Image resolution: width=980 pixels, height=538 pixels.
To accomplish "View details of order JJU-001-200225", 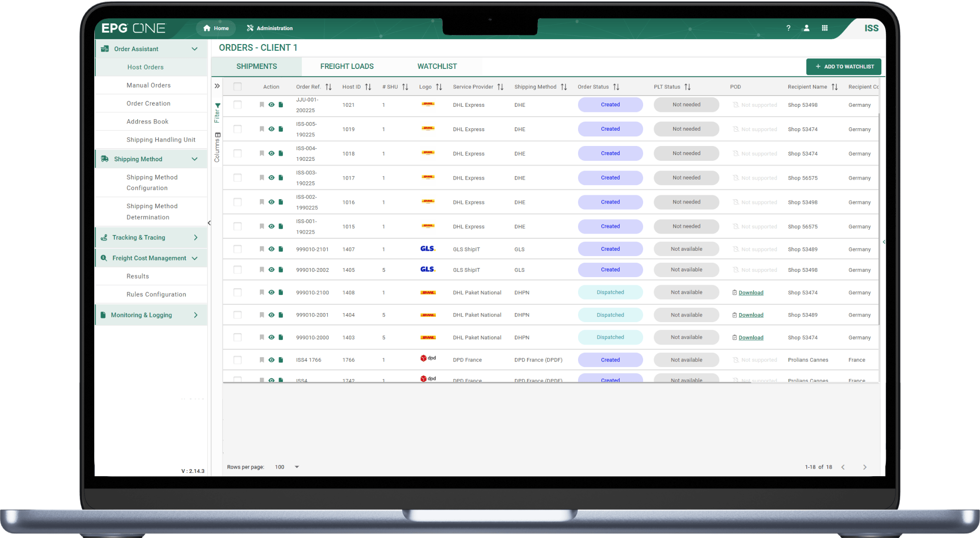I will coord(271,105).
